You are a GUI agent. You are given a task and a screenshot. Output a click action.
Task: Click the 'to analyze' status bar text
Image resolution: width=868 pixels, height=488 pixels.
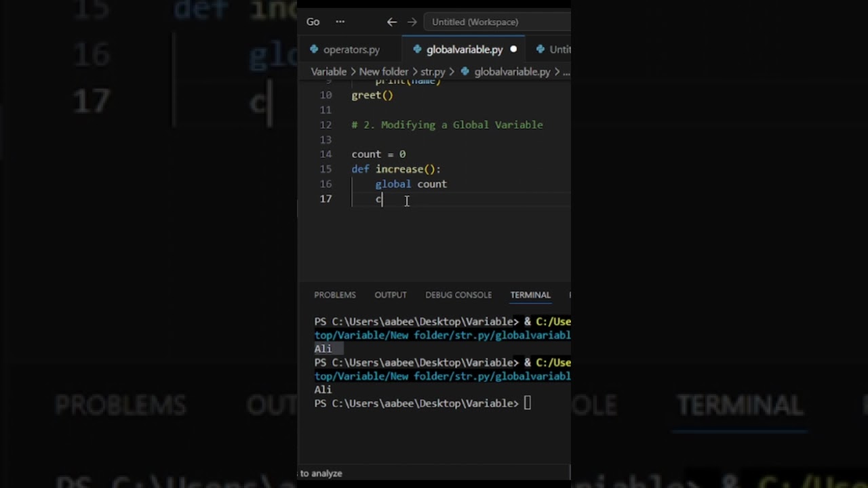321,473
